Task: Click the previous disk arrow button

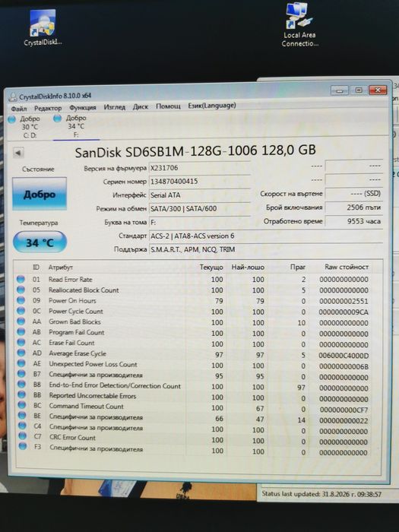Action: [x=18, y=153]
